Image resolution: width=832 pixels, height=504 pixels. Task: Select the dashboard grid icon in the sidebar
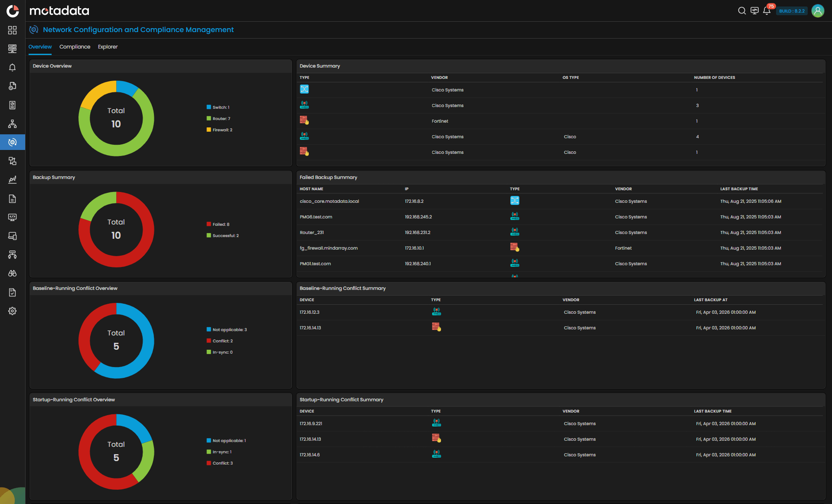click(12, 30)
